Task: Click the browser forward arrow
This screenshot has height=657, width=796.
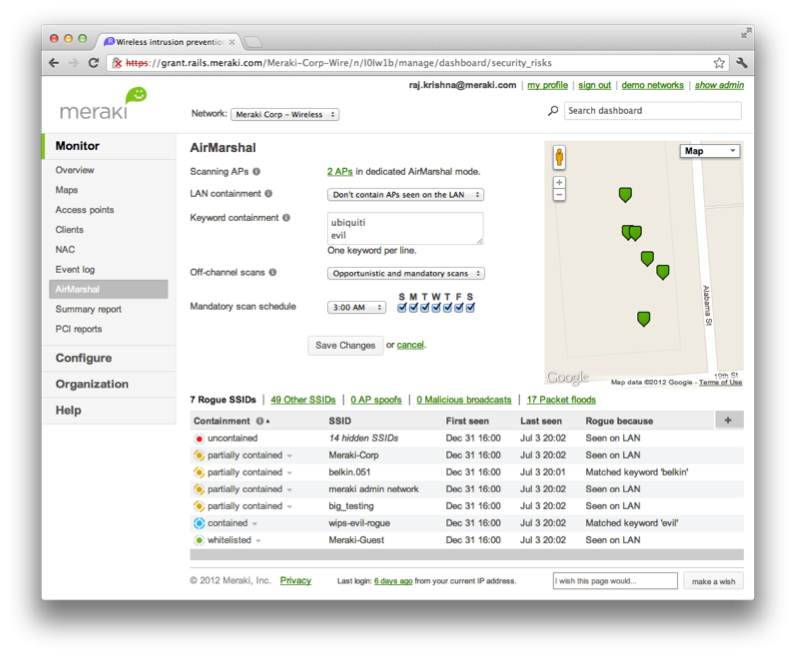Action: point(74,63)
